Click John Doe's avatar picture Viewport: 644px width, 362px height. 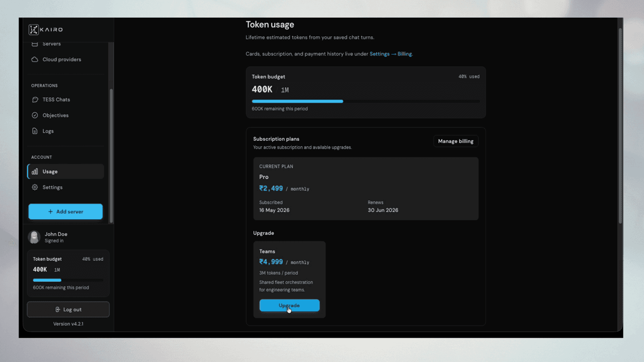click(x=34, y=237)
